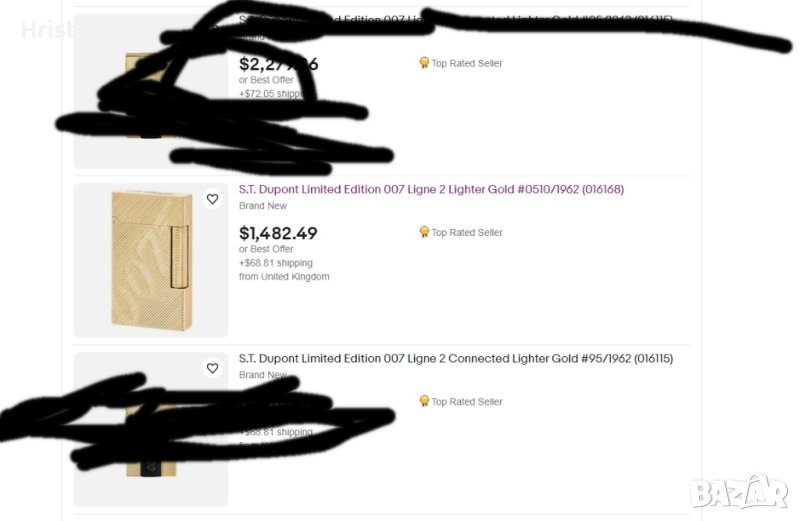Open S.T. Dupont Ligne 2 Lighter Gold #0510/1962 listing

coord(431,190)
